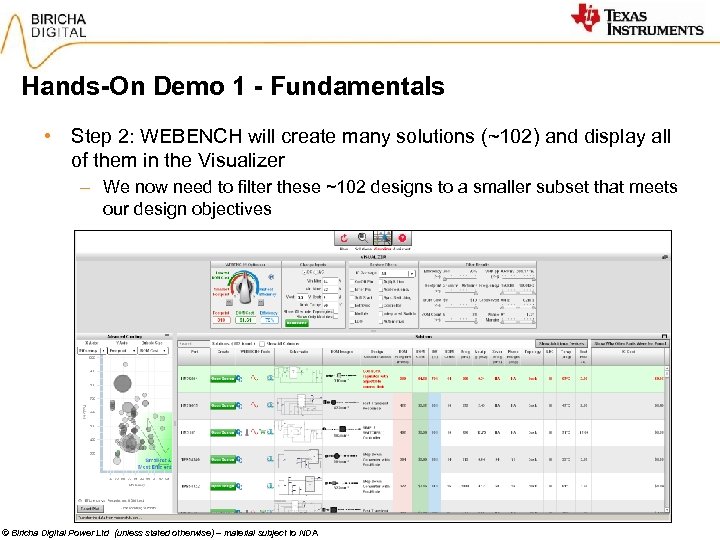
Task: Click small gray button right below optimizer dial
Action: pos(260,302)
